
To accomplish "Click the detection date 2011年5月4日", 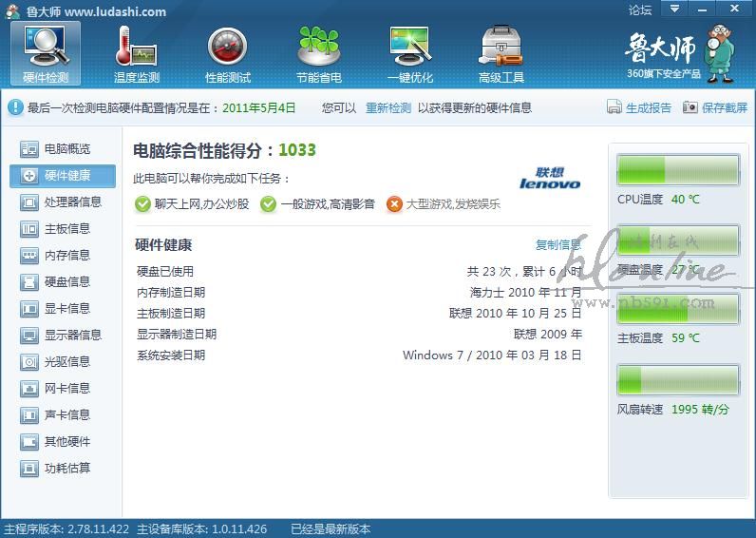I will coord(259,108).
